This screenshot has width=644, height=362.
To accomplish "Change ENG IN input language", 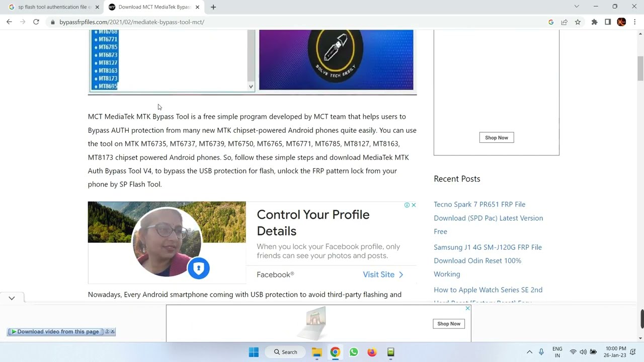I will (x=557, y=352).
